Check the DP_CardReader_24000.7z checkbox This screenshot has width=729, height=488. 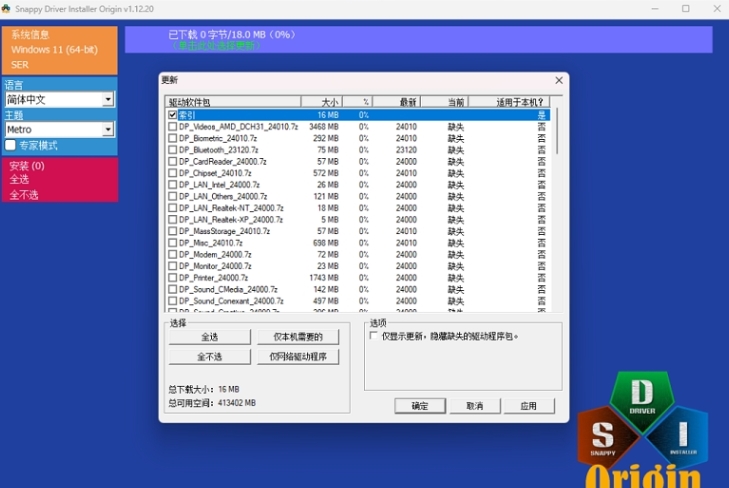(x=172, y=161)
